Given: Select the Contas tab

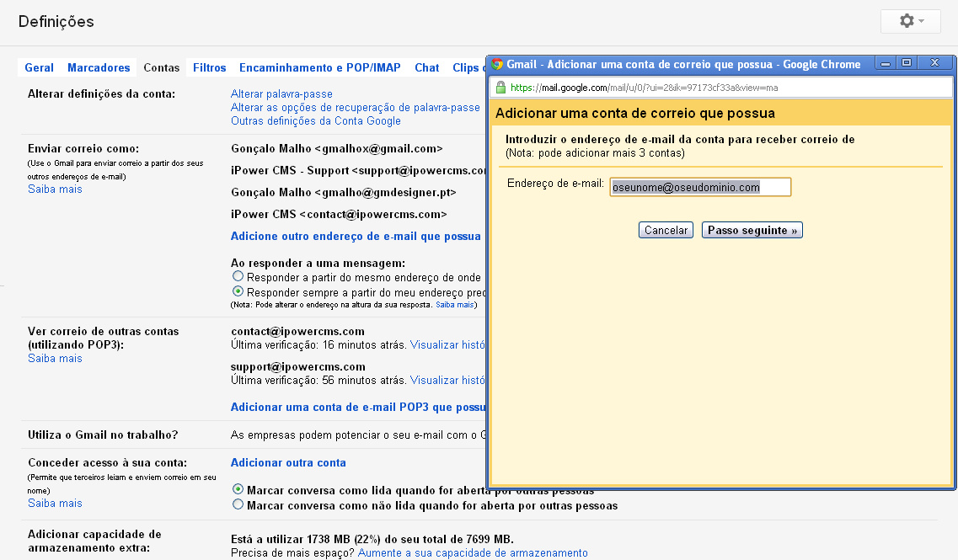Looking at the screenshot, I should click(x=161, y=67).
